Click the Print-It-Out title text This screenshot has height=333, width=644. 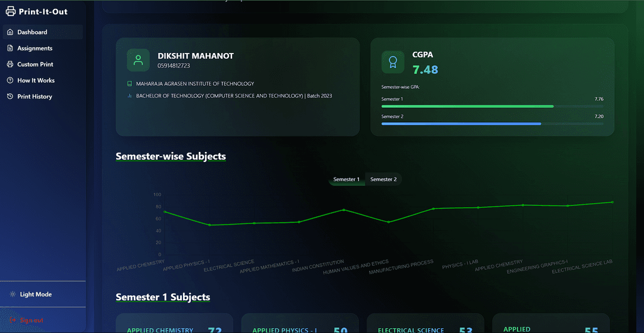(43, 11)
